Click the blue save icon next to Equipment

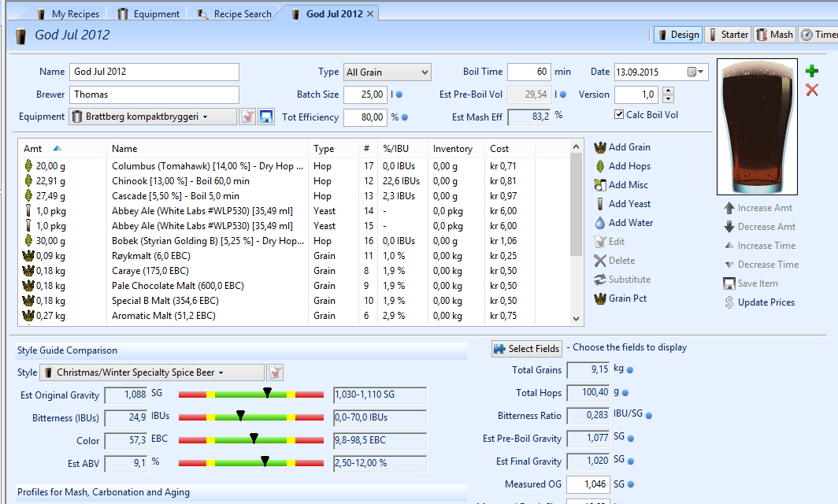[x=265, y=117]
